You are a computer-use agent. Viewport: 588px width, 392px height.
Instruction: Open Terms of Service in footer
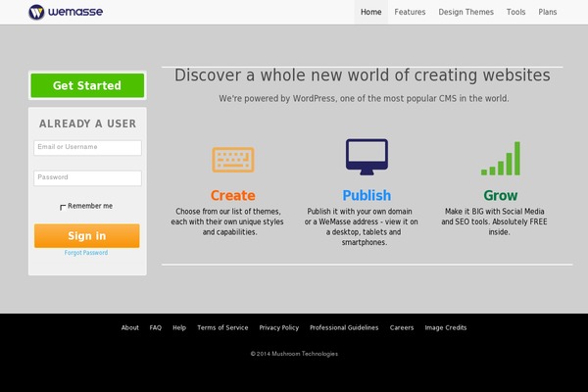pyautogui.click(x=222, y=327)
